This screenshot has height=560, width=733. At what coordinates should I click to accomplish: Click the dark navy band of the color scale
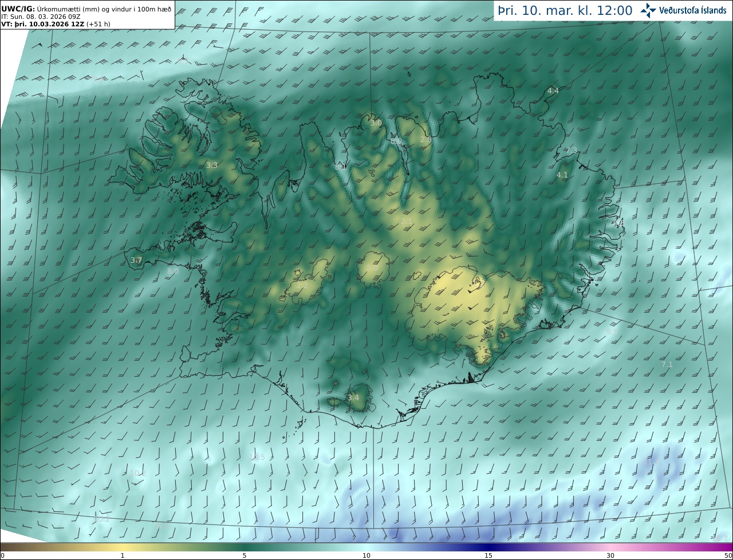[x=488, y=547]
